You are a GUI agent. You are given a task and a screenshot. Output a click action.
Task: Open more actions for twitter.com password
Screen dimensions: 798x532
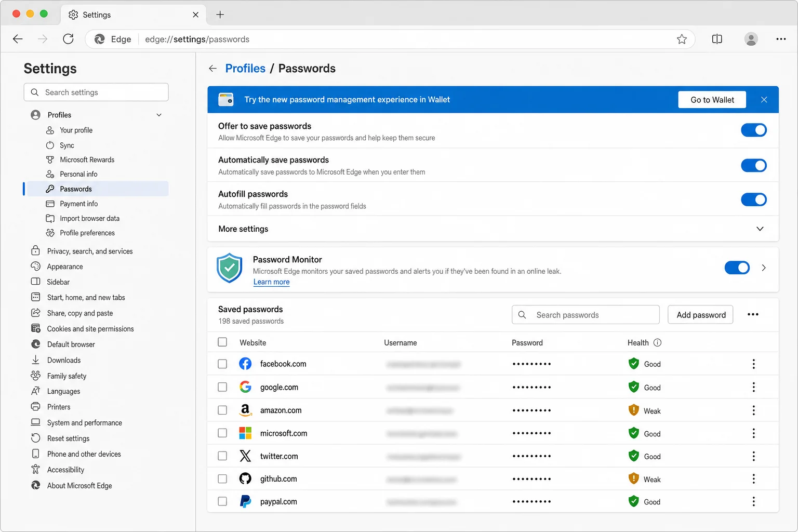coord(753,456)
